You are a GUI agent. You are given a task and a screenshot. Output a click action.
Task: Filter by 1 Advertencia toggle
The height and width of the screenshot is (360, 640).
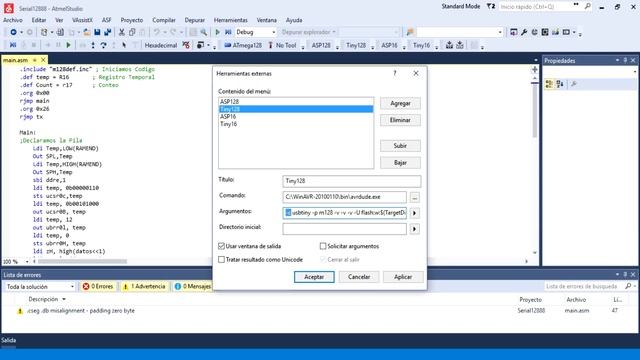tap(144, 287)
